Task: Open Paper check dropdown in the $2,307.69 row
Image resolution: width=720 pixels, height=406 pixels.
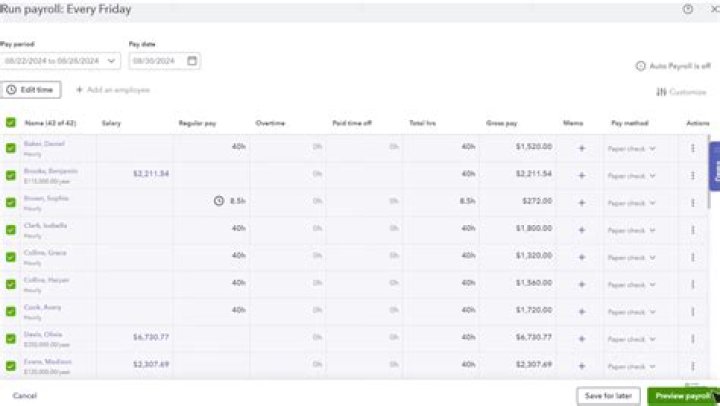Action: [631, 367]
